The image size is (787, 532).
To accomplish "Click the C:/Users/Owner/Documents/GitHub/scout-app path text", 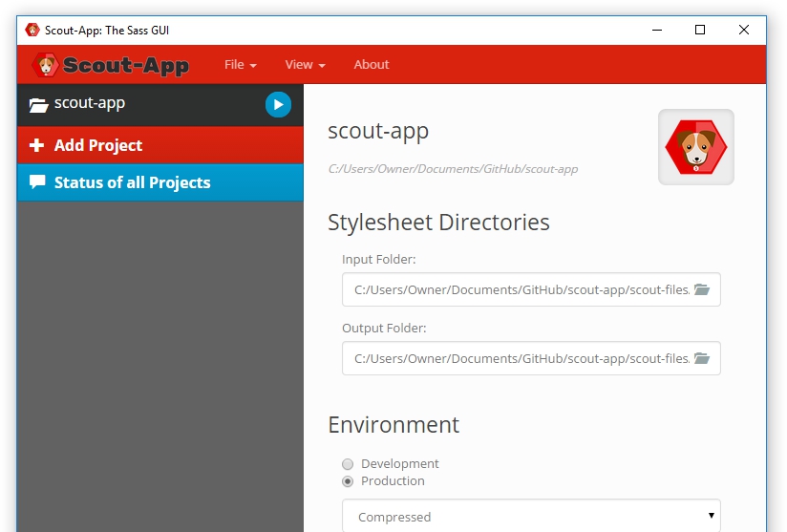I will pos(454,169).
